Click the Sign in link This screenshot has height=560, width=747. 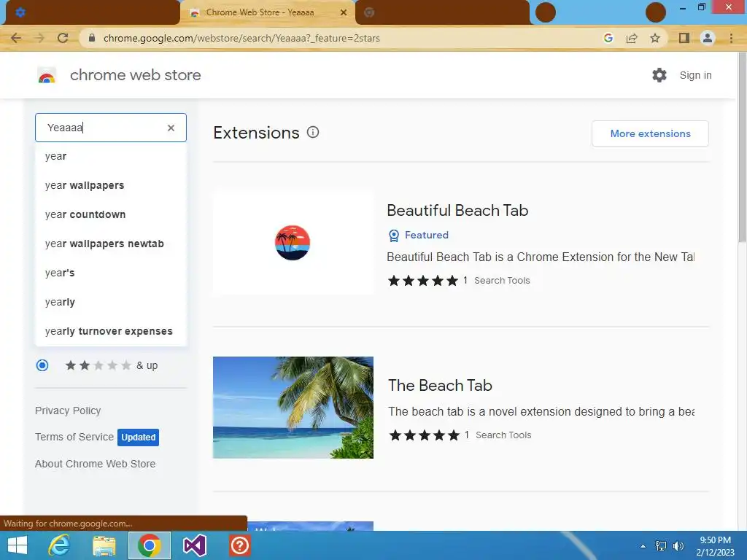tap(695, 75)
